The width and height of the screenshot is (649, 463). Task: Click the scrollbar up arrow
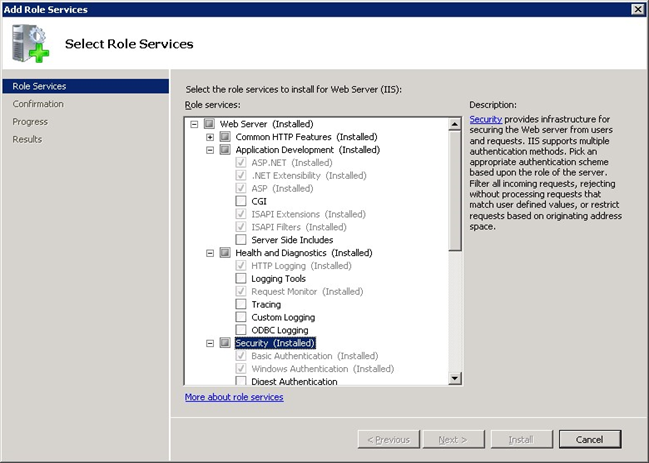[454, 124]
